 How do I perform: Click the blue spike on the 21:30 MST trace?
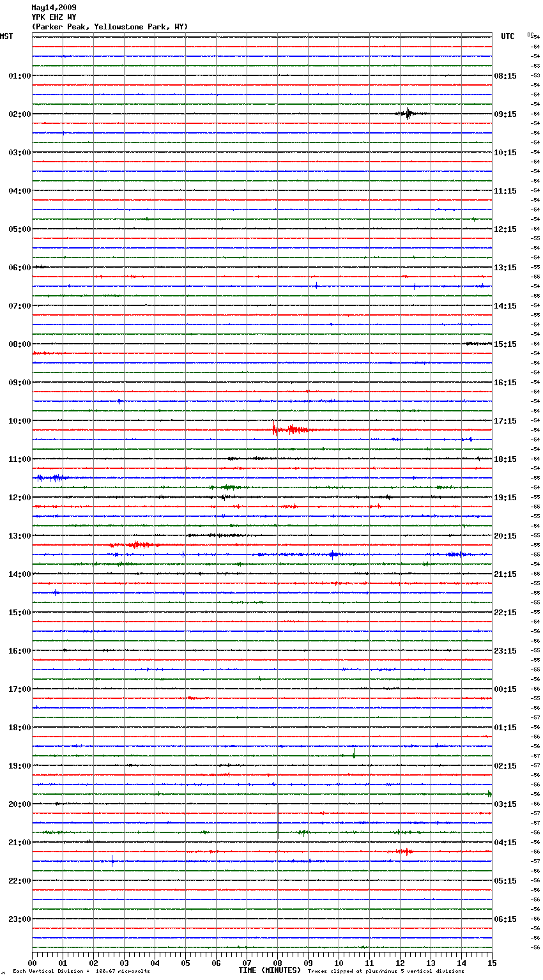pos(112,861)
